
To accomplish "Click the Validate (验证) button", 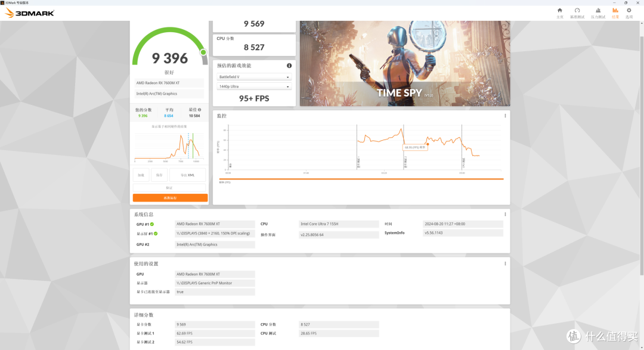I will 170,187.
